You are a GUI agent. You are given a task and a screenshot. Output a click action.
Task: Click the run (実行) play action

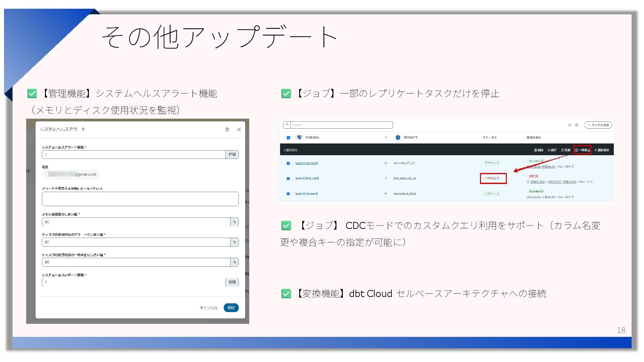point(552,150)
